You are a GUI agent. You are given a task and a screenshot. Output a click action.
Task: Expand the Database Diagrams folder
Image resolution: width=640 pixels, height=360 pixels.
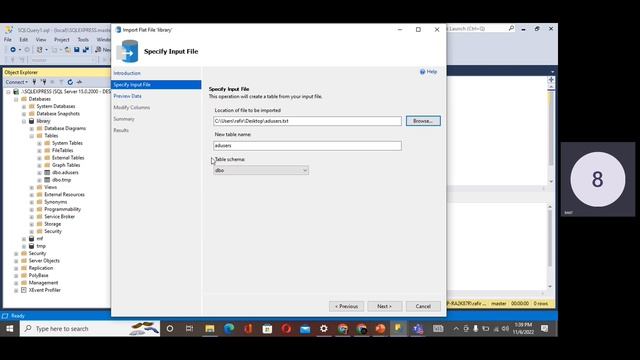tap(31, 129)
